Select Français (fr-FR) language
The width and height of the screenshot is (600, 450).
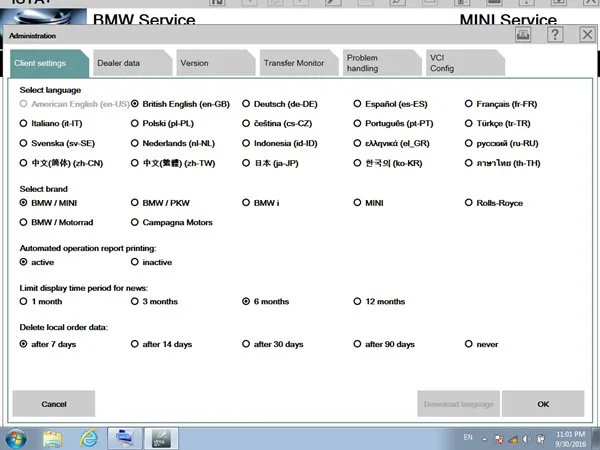pos(501,104)
